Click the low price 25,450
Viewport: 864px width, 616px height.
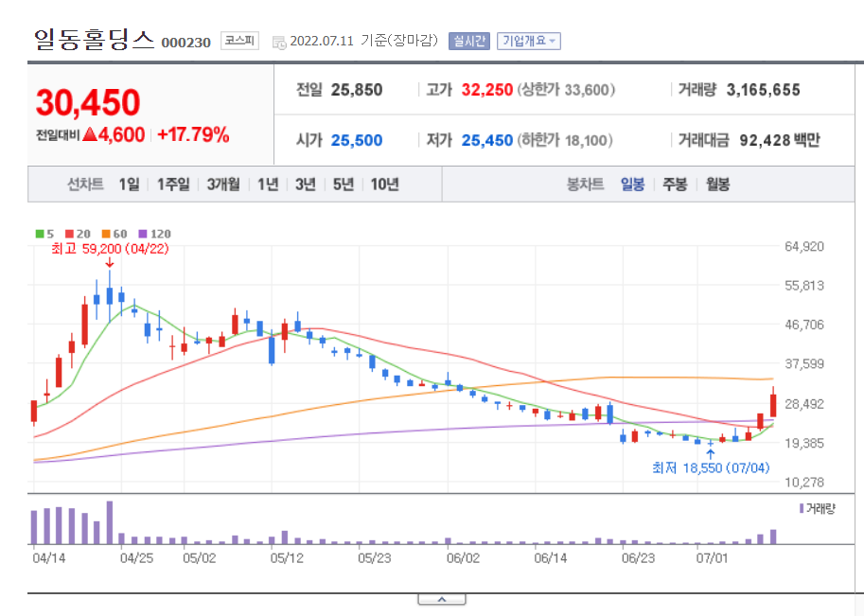pos(487,140)
